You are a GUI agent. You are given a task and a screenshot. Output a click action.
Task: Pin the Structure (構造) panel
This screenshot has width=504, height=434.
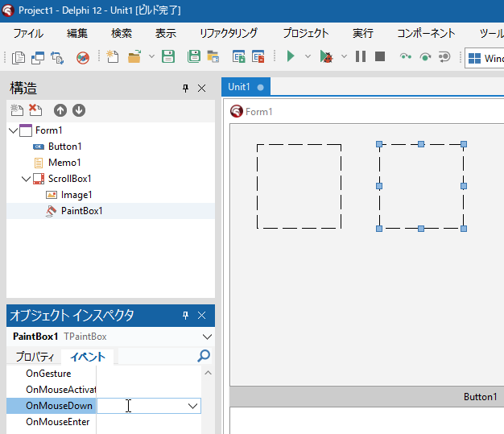(x=185, y=89)
